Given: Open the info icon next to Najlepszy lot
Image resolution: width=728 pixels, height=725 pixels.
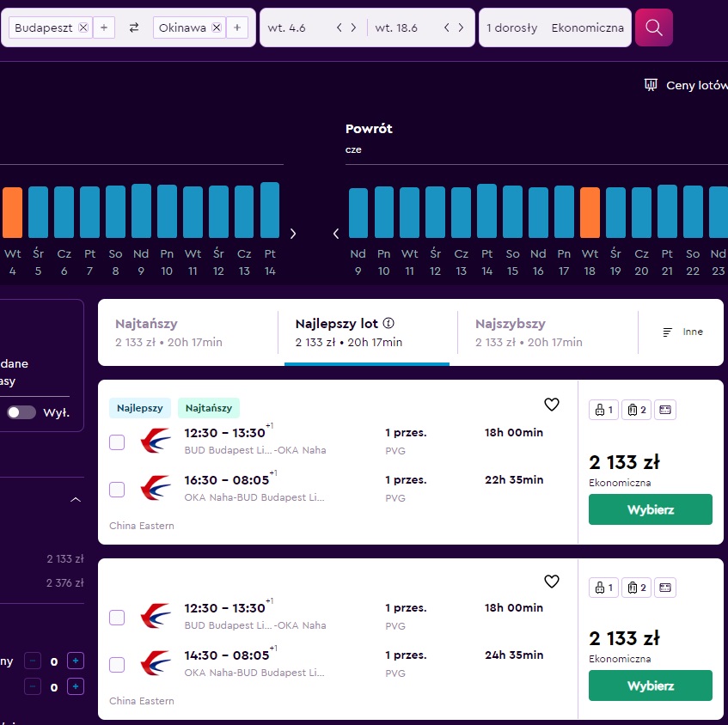Looking at the screenshot, I should 388,323.
